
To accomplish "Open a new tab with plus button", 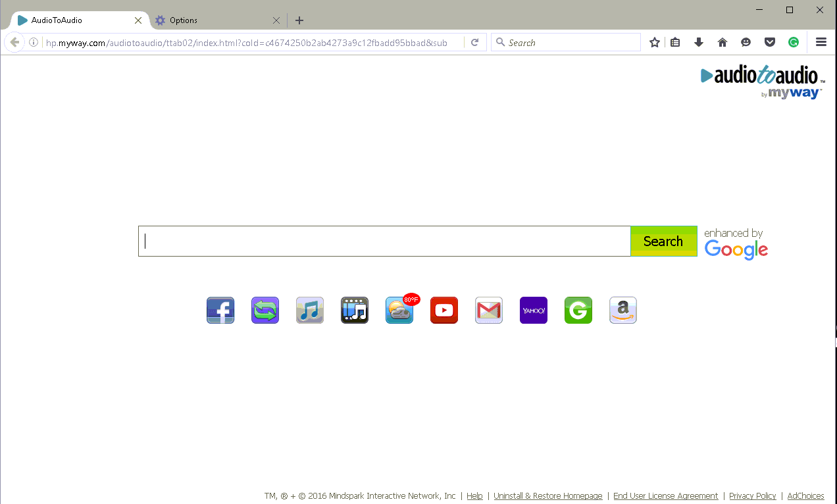I will [x=299, y=20].
